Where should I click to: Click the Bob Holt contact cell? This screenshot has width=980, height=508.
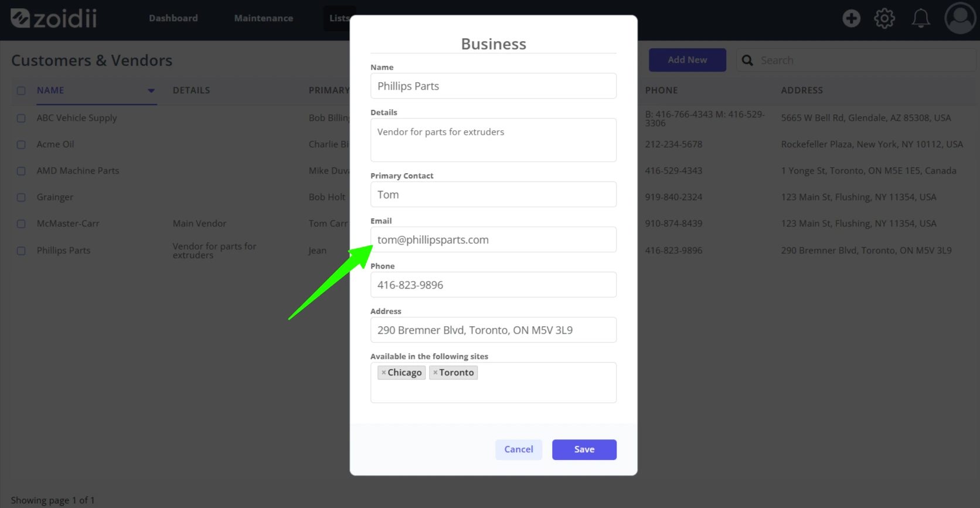click(x=327, y=197)
